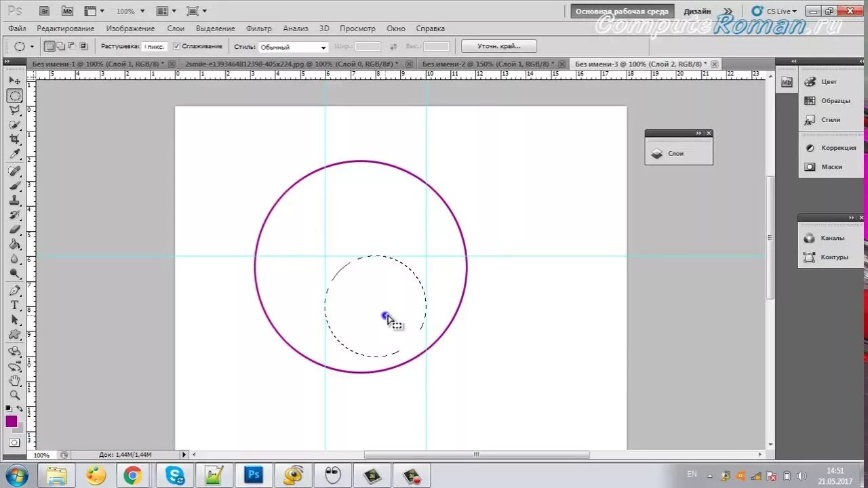The height and width of the screenshot is (488, 868).
Task: Open the Коррекция panel
Action: point(838,148)
